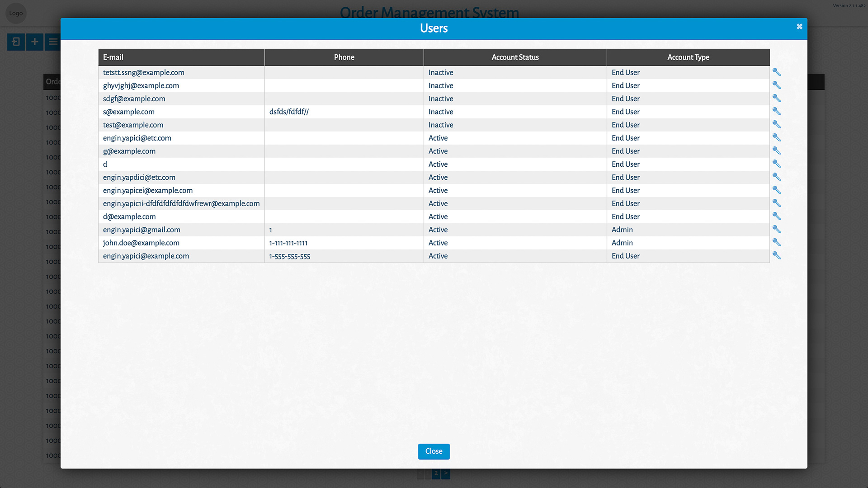This screenshot has height=488, width=868.
Task: Edit user s@example.com via wrench icon
Action: pos(776,111)
